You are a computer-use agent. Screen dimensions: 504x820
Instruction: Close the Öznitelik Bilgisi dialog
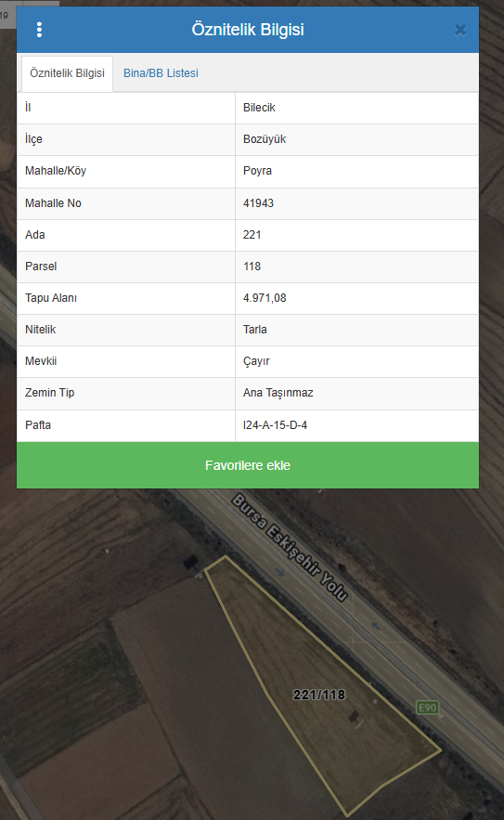[460, 31]
